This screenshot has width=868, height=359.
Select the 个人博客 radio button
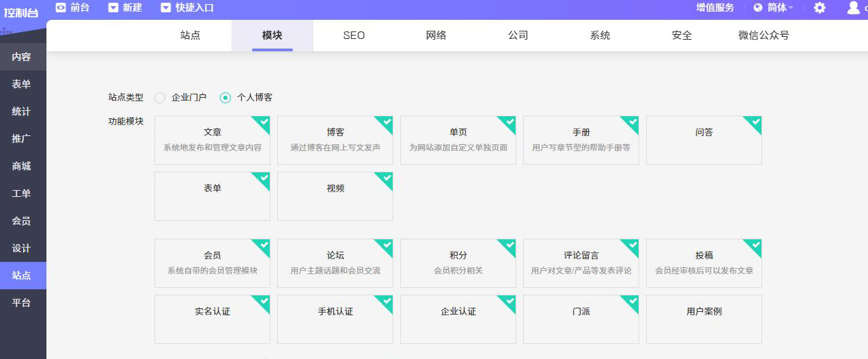coord(225,98)
